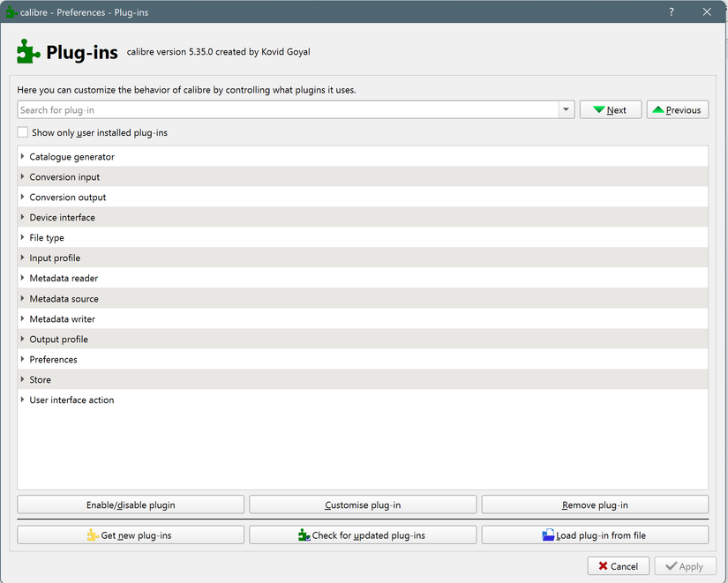Open the question mark help button
This screenshot has height=583, width=728.
pos(672,12)
